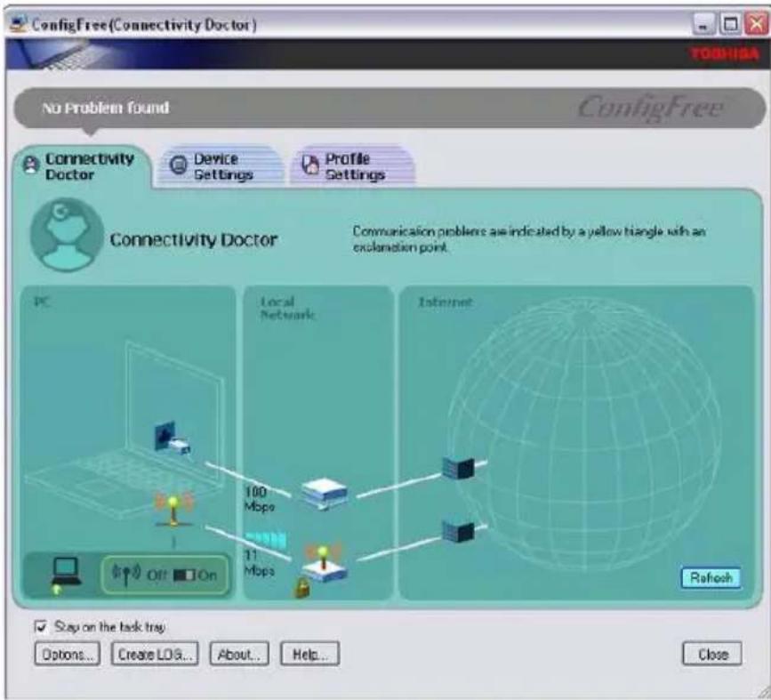Select the wireless access point icon
The height and width of the screenshot is (700, 771).
point(324,562)
